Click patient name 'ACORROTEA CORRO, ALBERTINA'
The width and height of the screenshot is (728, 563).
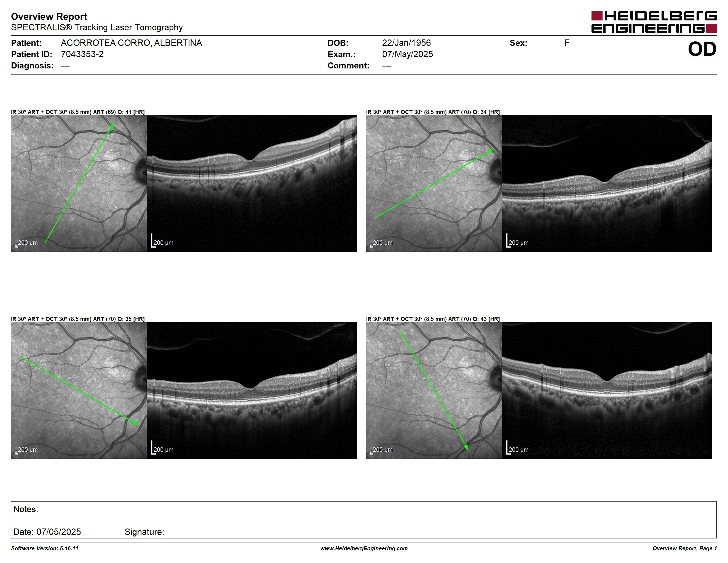click(131, 43)
